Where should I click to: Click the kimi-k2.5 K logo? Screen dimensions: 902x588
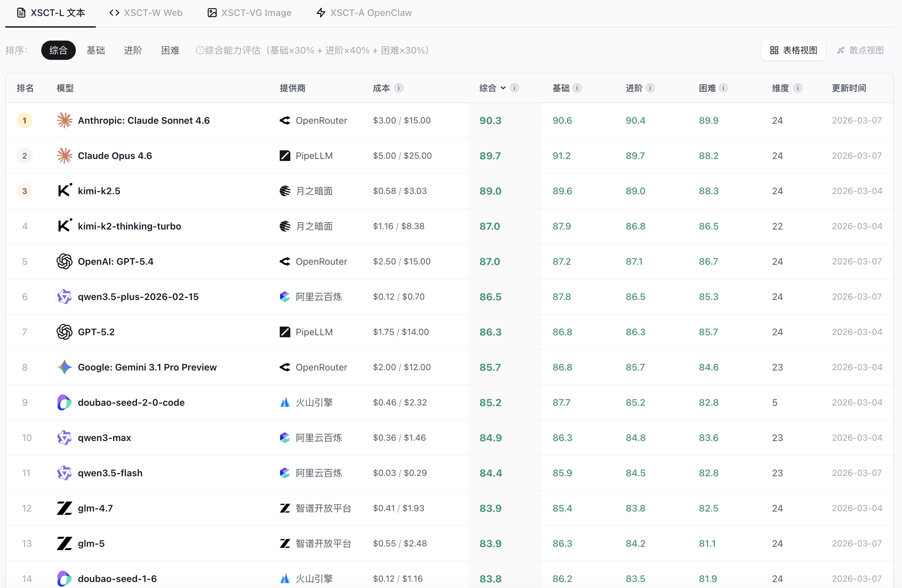click(65, 191)
